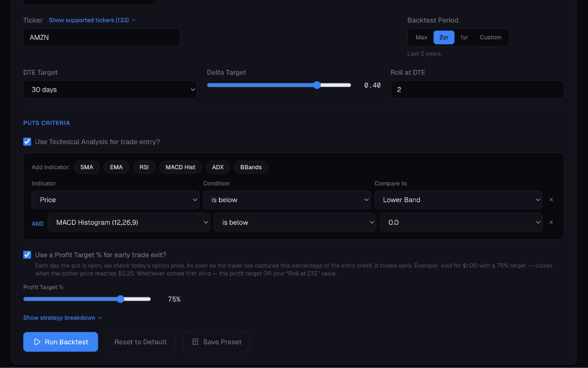Screen dimensions: 588x368
Task: Select the 1yr backtest period
Action: pyautogui.click(x=464, y=37)
